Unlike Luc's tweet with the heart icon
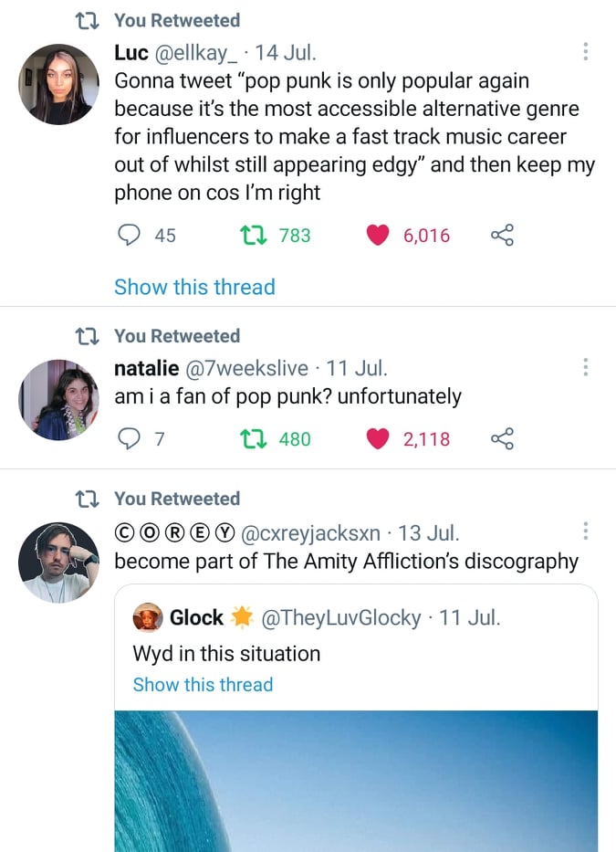616x852 pixels. coord(378,236)
